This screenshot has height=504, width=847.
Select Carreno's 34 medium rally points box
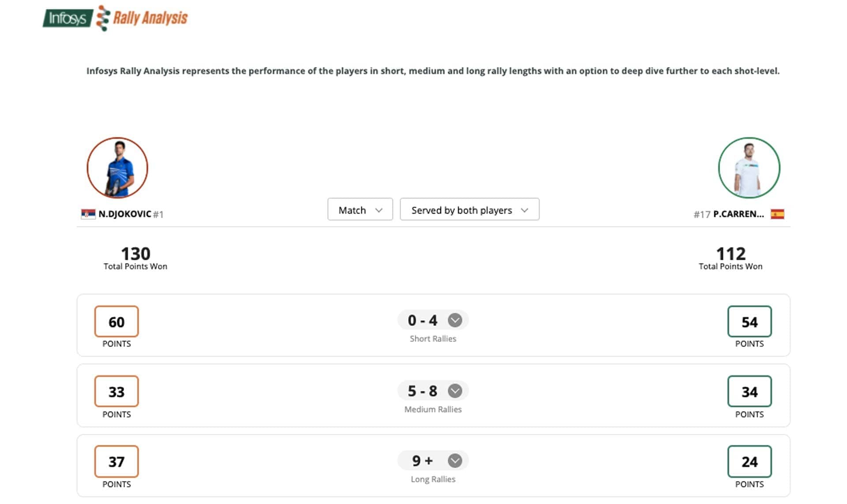pyautogui.click(x=750, y=391)
